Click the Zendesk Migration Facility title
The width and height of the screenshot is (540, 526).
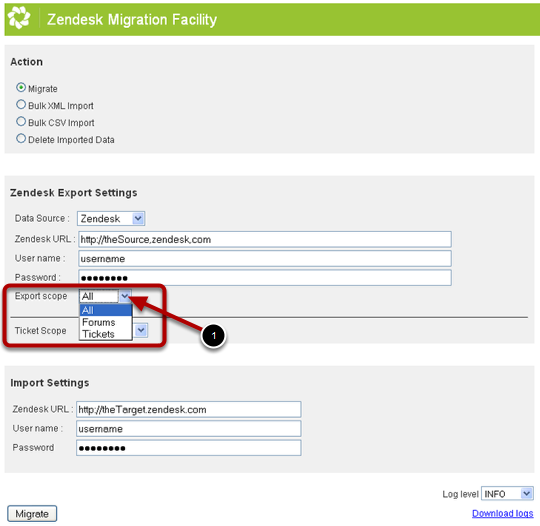pos(132,20)
